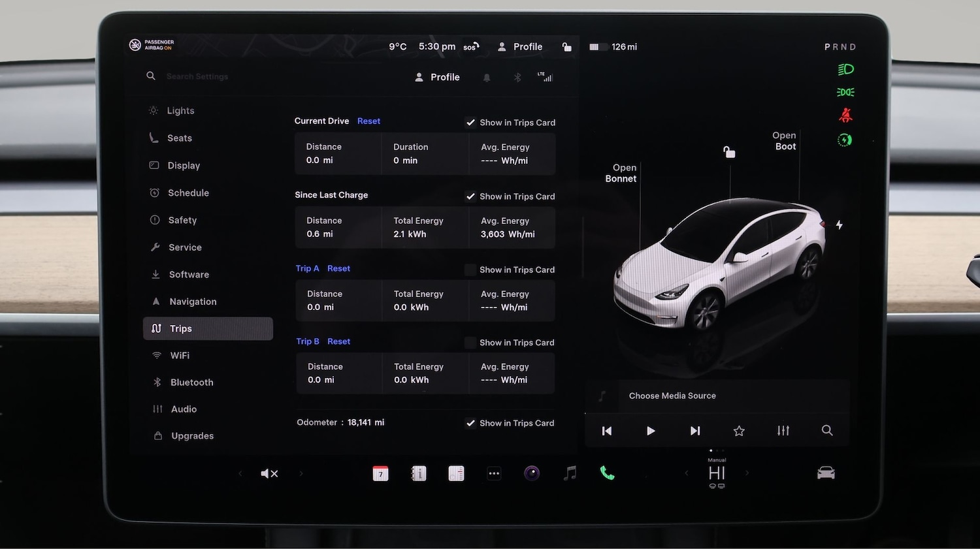Open the ellipsis app drawer icon
The width and height of the screenshot is (980, 549).
pyautogui.click(x=495, y=473)
